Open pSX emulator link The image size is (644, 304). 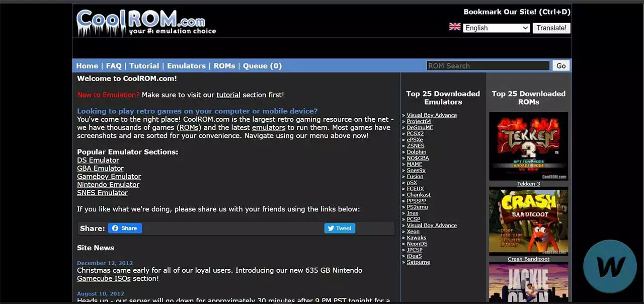(412, 183)
